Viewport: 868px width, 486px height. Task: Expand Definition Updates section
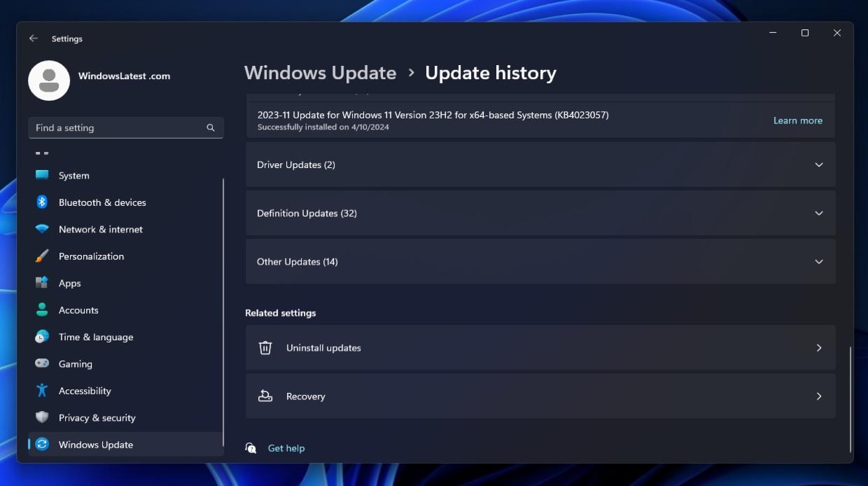tap(818, 213)
